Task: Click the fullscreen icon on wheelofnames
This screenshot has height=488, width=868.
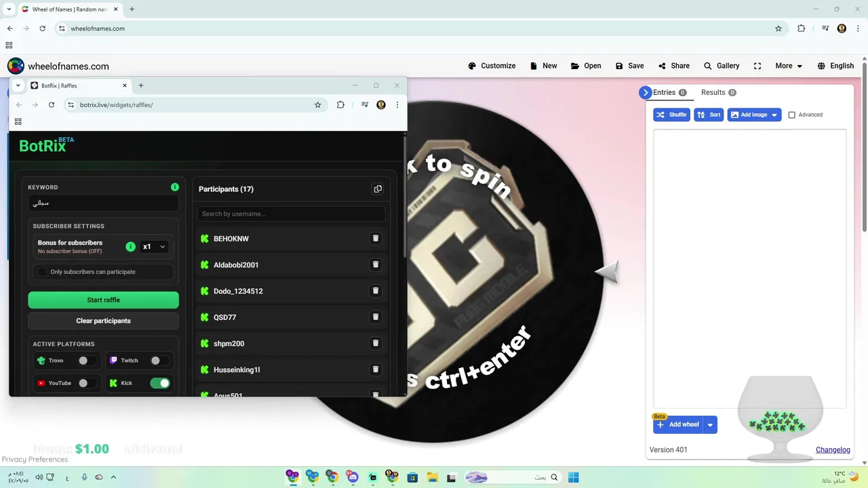Action: click(757, 66)
